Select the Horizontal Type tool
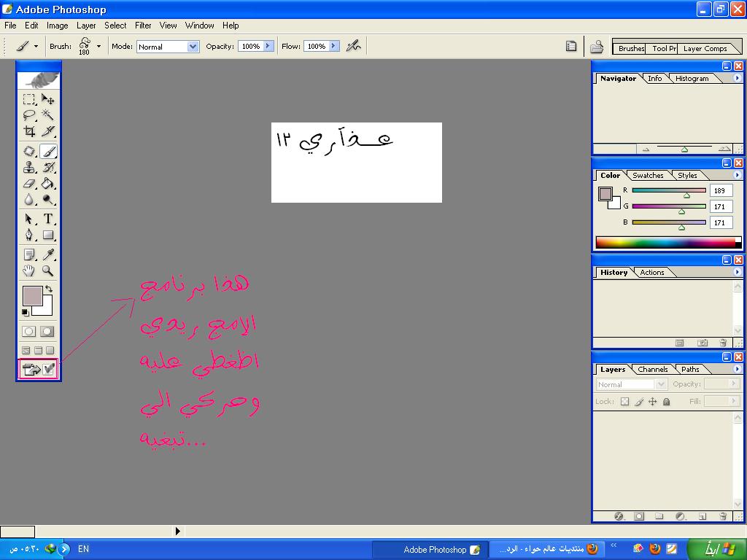 pos(48,219)
